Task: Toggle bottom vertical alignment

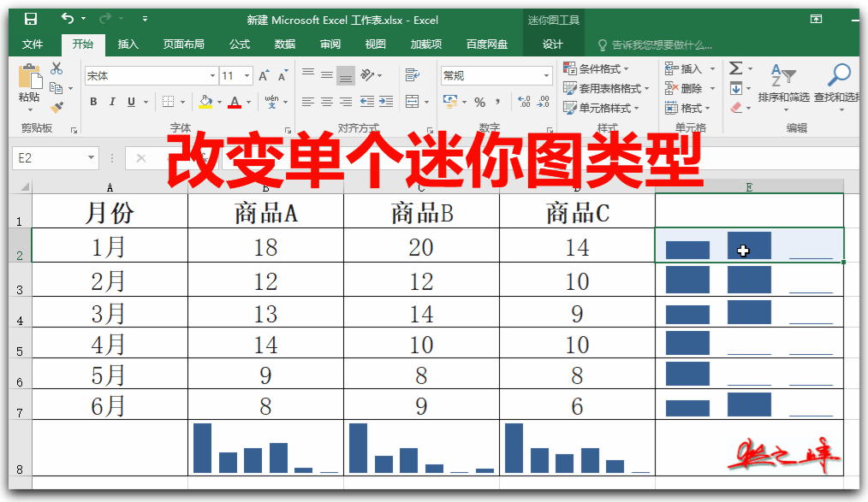Action: tap(346, 76)
